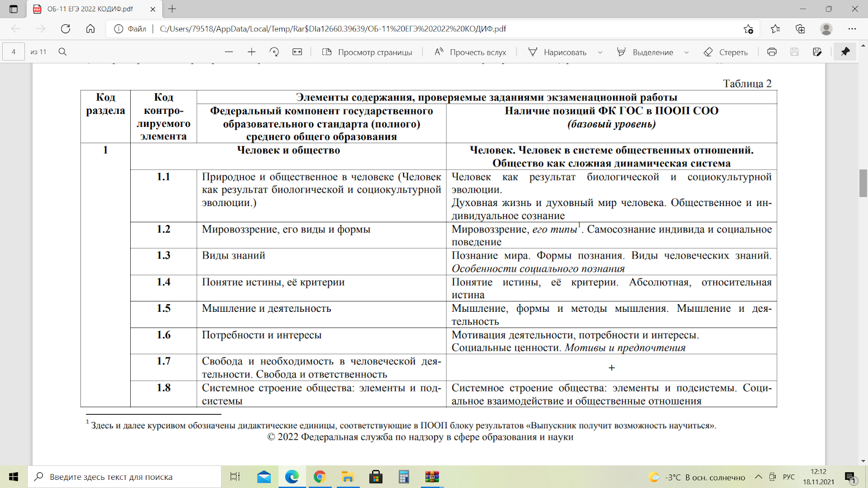Go to the home page
Viewport: 868px width, 488px height.
point(91,29)
